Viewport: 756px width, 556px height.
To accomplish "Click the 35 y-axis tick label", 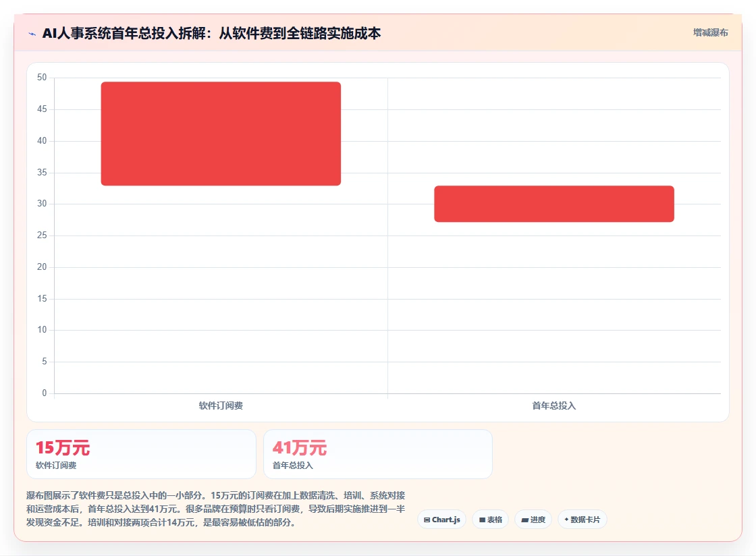I will [x=42, y=172].
